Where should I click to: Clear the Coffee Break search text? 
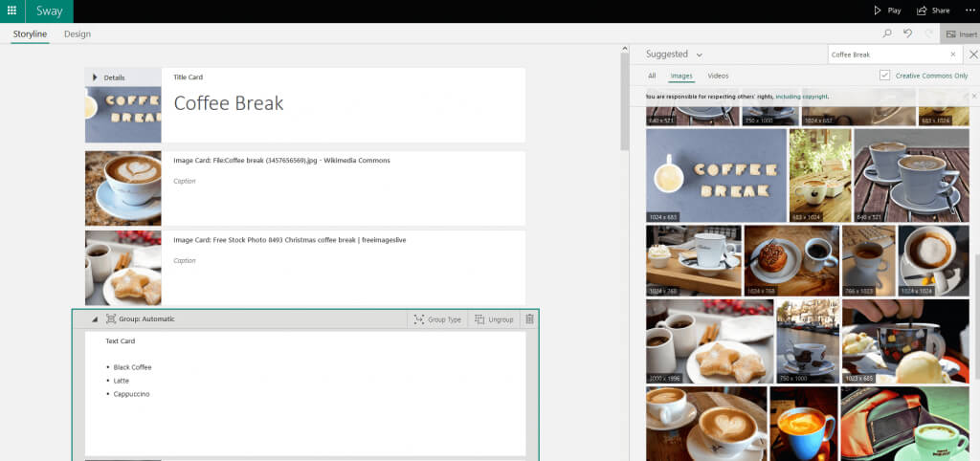(x=952, y=55)
